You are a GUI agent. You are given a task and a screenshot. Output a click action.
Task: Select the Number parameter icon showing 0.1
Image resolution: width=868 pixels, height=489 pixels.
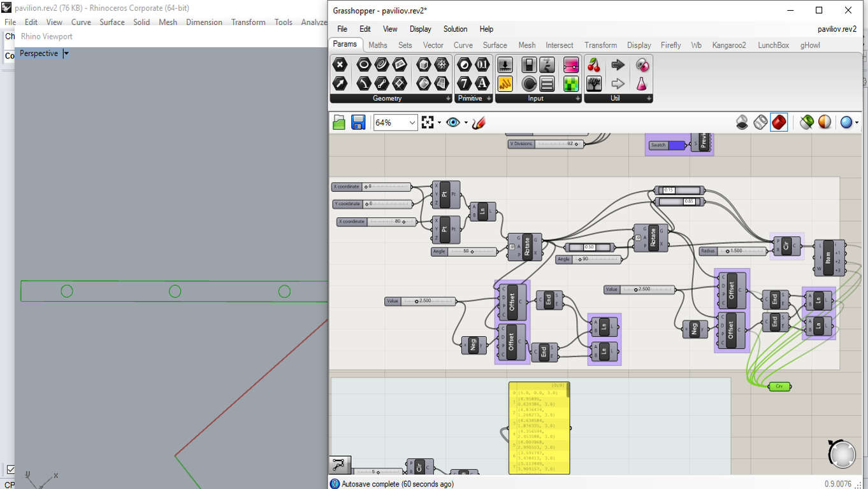pyautogui.click(x=482, y=64)
